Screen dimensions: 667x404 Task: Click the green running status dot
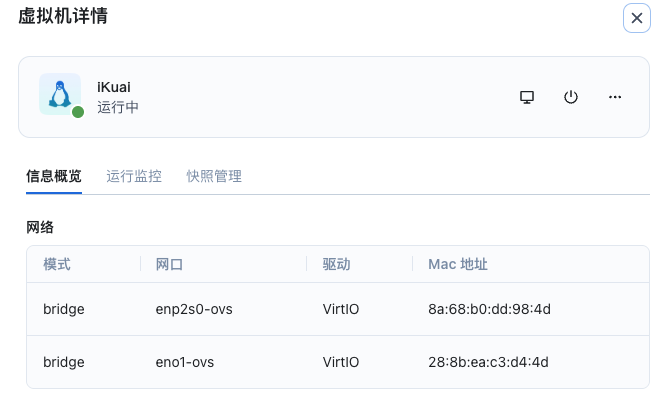click(x=77, y=112)
